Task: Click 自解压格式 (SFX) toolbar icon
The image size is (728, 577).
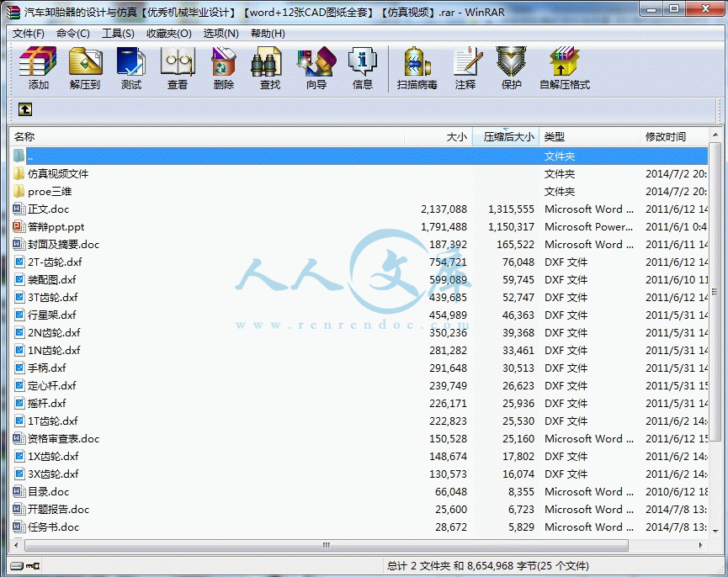Action: point(564,61)
